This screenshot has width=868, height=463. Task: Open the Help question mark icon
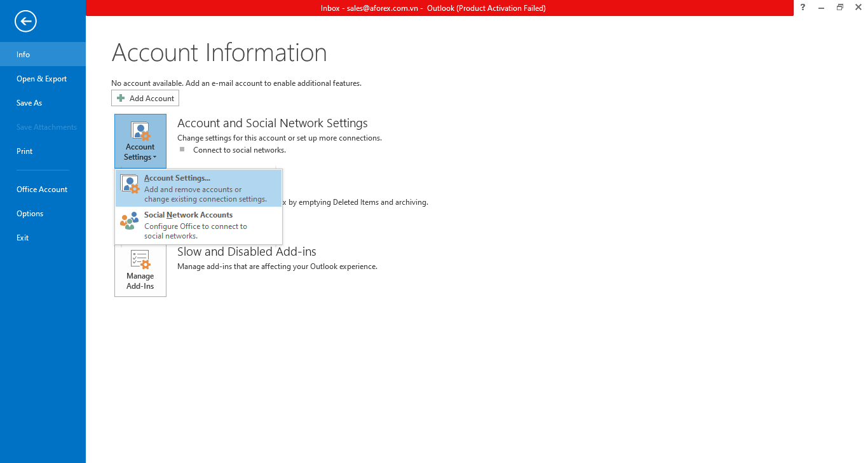coord(803,8)
